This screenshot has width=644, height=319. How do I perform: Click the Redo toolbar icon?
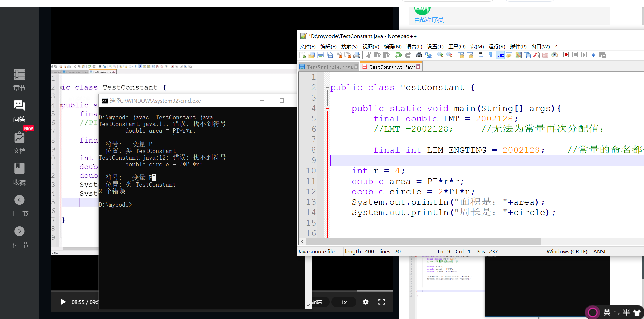(407, 55)
